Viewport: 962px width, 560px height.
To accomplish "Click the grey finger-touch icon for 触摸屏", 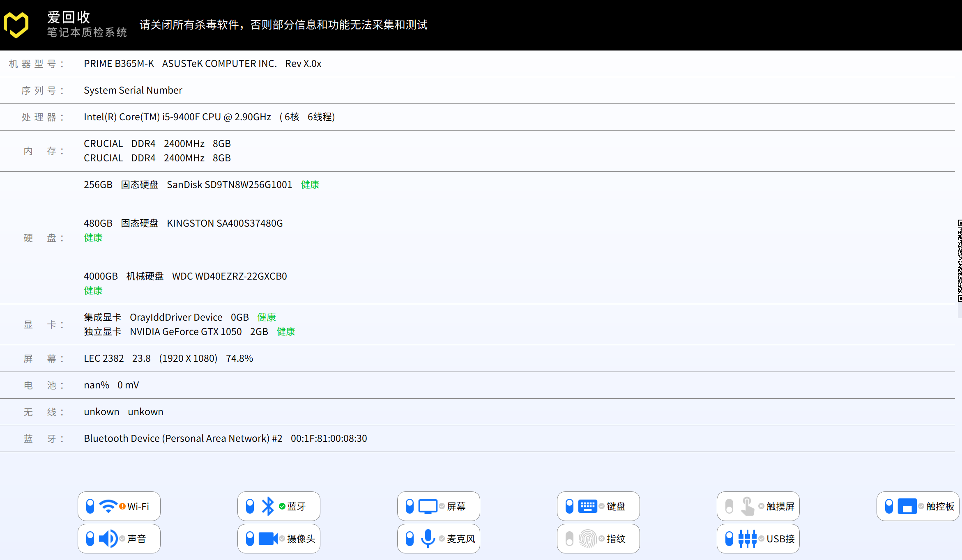I will (x=748, y=506).
